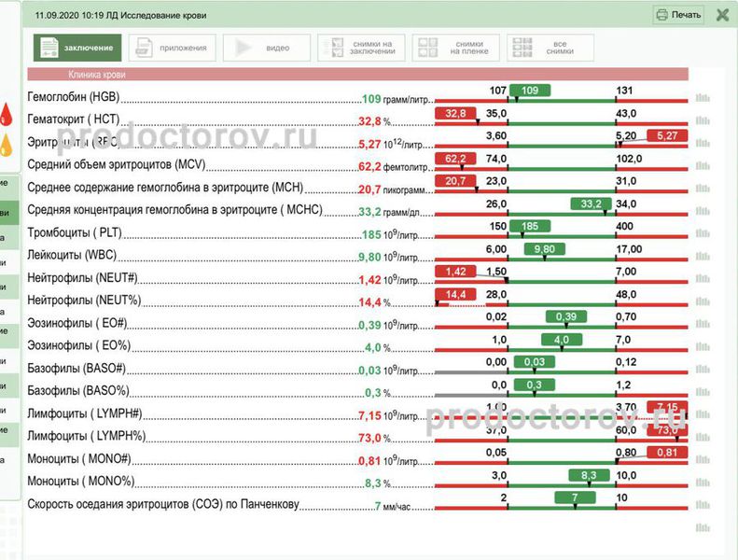Click the yellow drop icon in sidebar
Viewport: 738px width, 560px height.
(x=7, y=145)
